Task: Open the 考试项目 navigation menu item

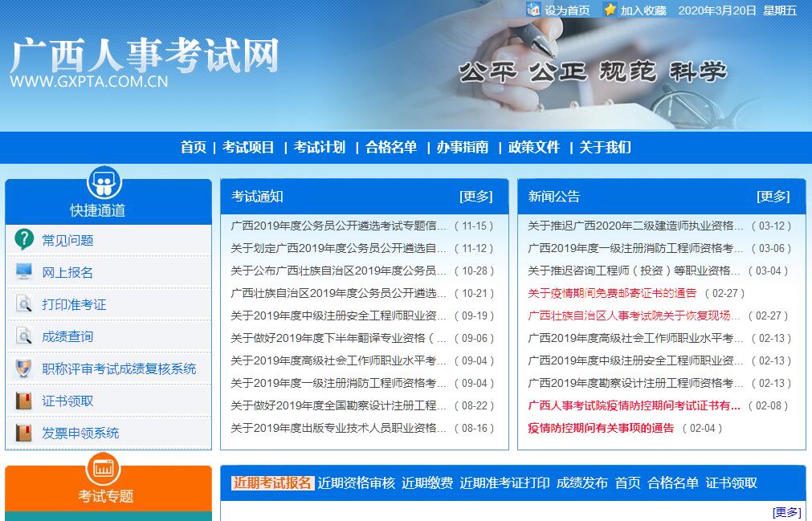Action: click(x=248, y=147)
